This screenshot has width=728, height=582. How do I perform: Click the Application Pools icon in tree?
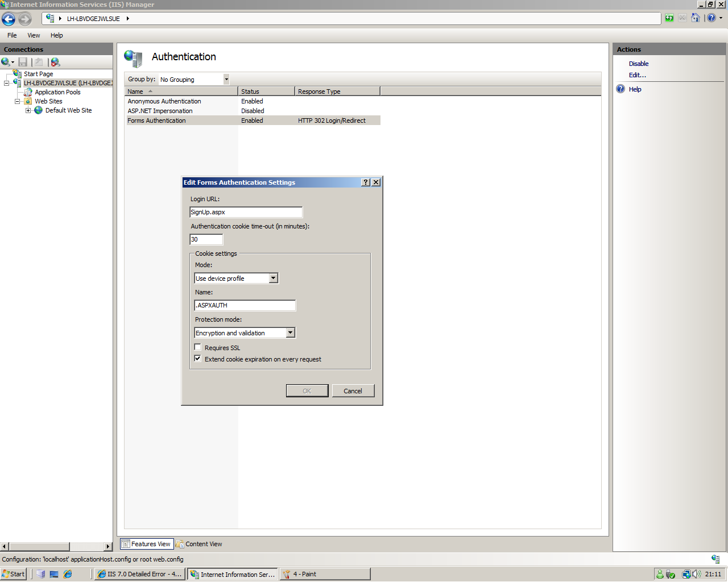28,92
